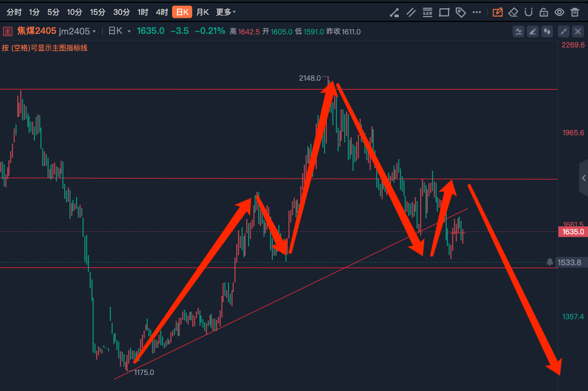Expand the 更多 timeframe dropdown
This screenshot has width=588, height=391.
(225, 12)
